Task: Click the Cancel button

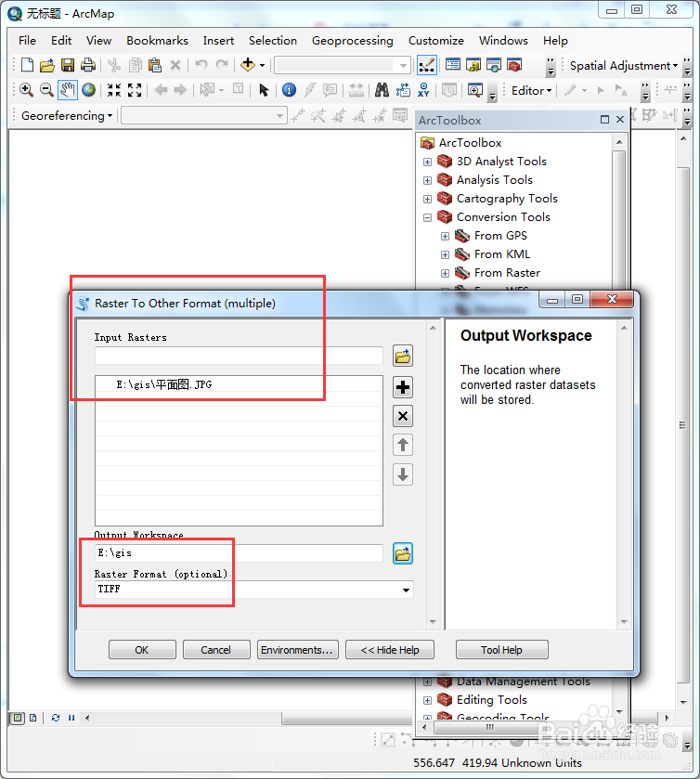Action: pyautogui.click(x=216, y=650)
